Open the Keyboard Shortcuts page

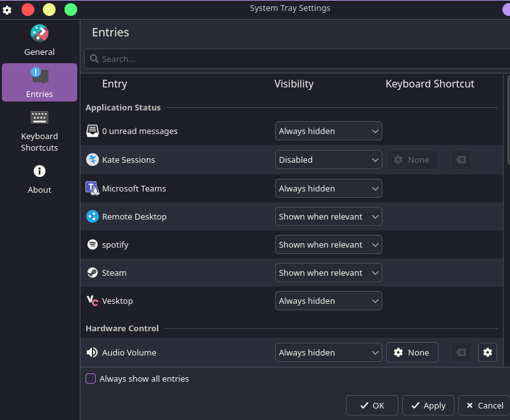(40, 131)
